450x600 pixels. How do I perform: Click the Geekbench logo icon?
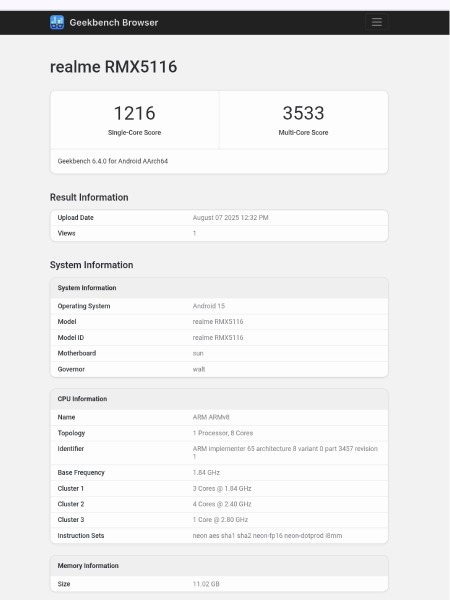pos(57,22)
